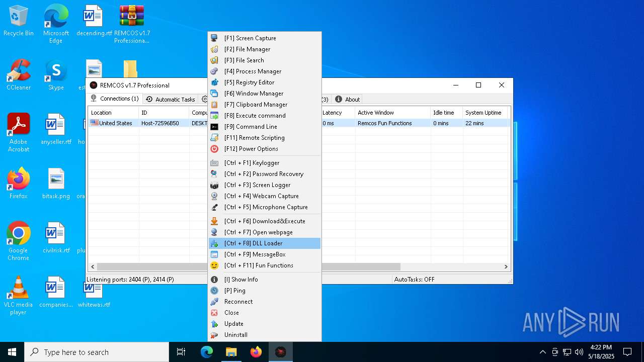The height and width of the screenshot is (362, 644).
Task: Choose [F1] Screen Capture menu entry
Action: pyautogui.click(x=265, y=38)
